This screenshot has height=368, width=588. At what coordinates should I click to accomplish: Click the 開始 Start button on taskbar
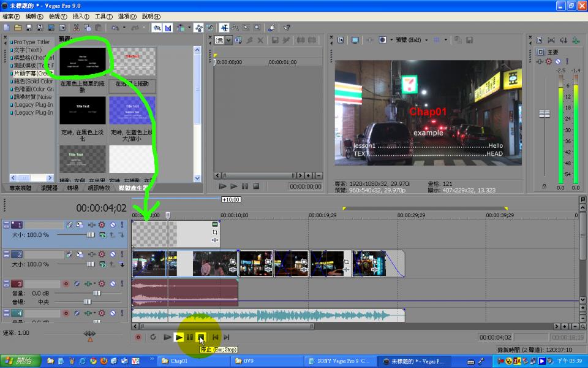[x=20, y=361]
